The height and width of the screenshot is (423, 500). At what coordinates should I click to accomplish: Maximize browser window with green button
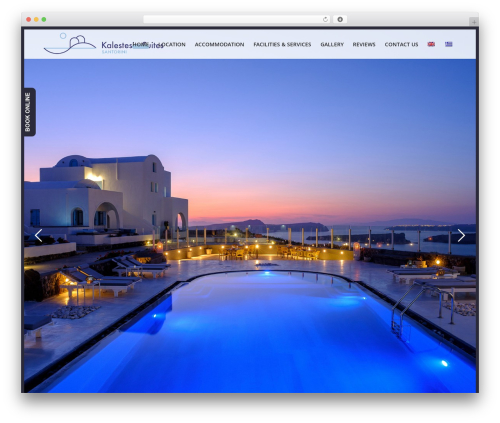click(44, 19)
